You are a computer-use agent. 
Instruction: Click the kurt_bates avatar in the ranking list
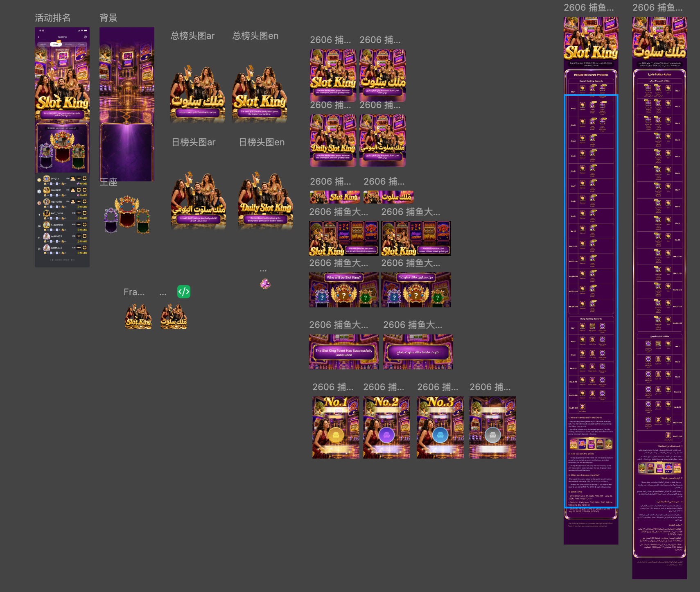click(47, 213)
